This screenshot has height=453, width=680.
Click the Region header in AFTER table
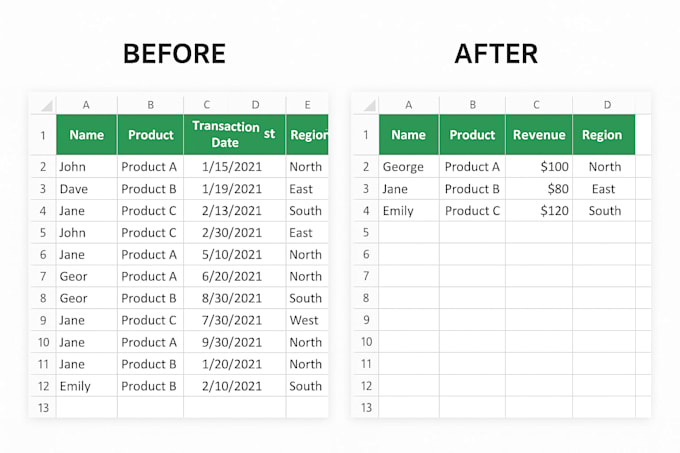[604, 134]
